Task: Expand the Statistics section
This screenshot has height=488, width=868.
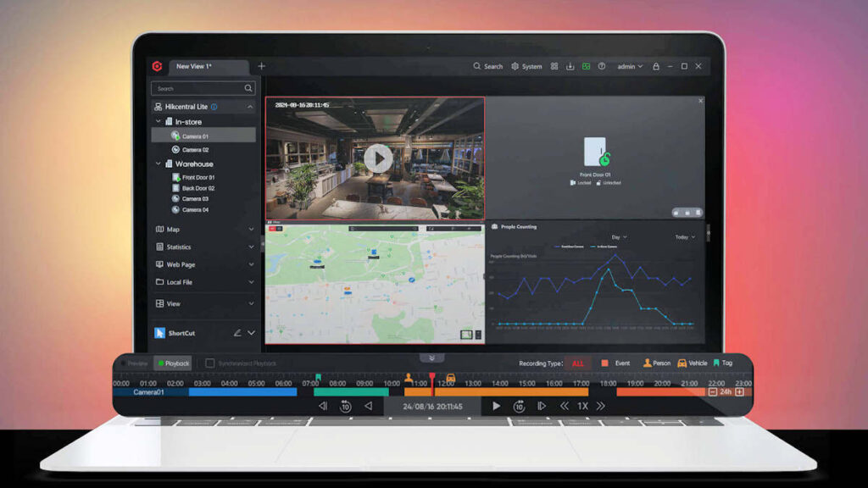Action: click(203, 247)
